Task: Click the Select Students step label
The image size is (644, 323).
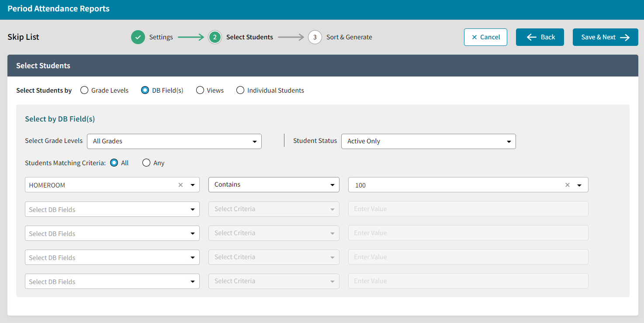Action: pos(249,37)
